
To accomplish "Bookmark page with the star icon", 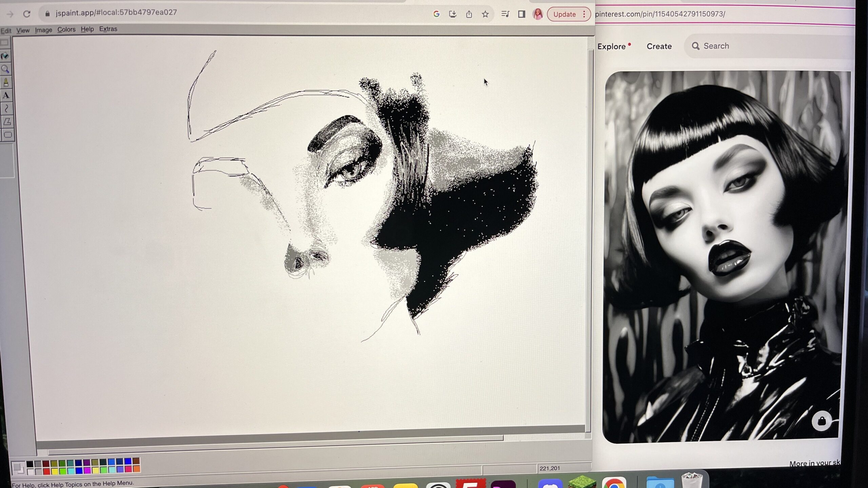I will point(485,14).
